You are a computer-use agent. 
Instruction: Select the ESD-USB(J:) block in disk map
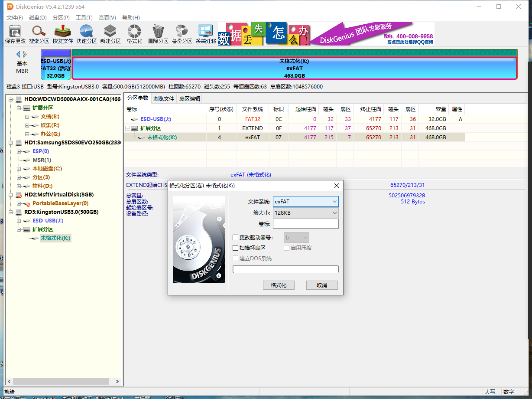tap(56, 65)
